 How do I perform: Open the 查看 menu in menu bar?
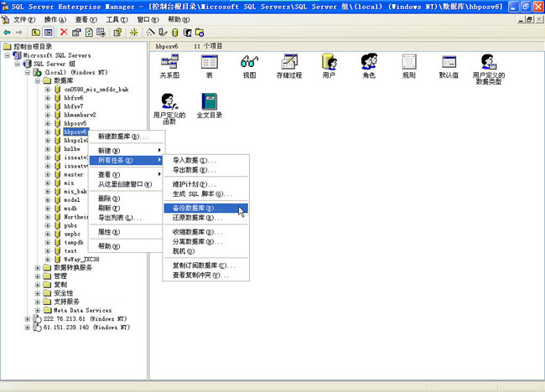[x=86, y=20]
